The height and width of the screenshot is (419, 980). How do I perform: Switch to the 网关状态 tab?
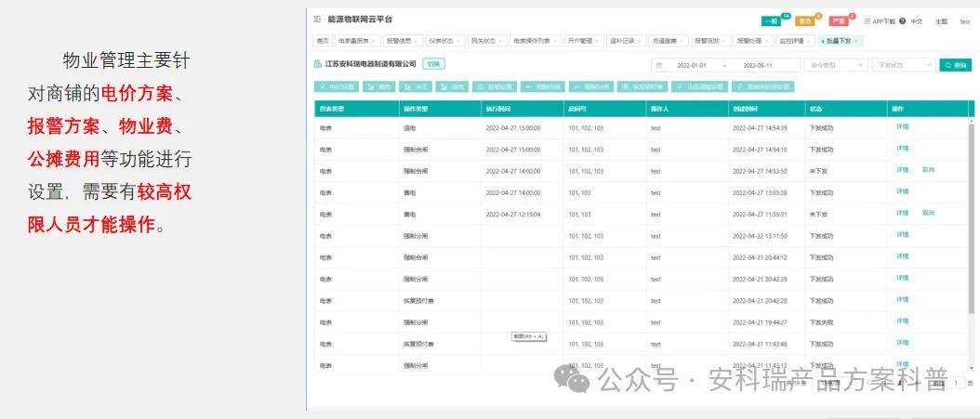coord(486,41)
